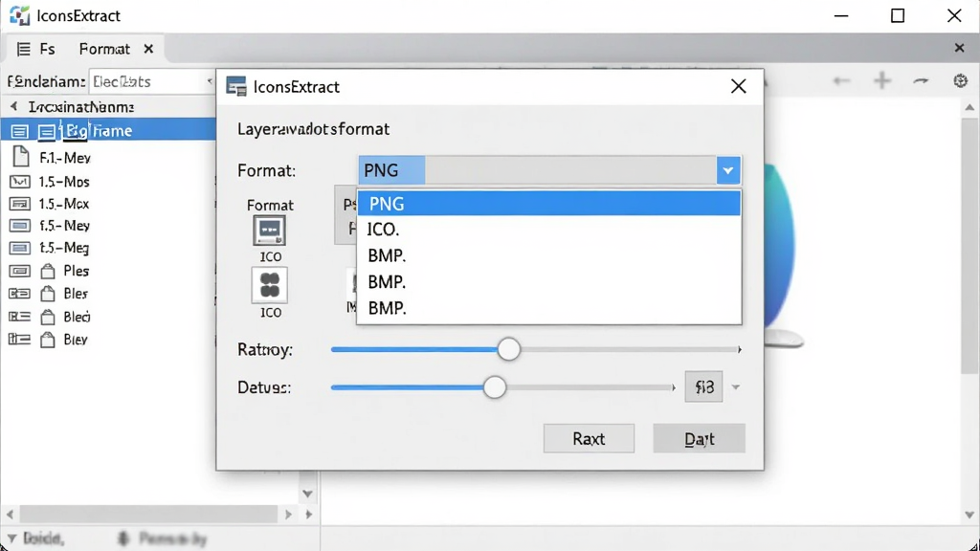Image resolution: width=980 pixels, height=551 pixels.
Task: Select the Ples list item
Action: (77, 271)
